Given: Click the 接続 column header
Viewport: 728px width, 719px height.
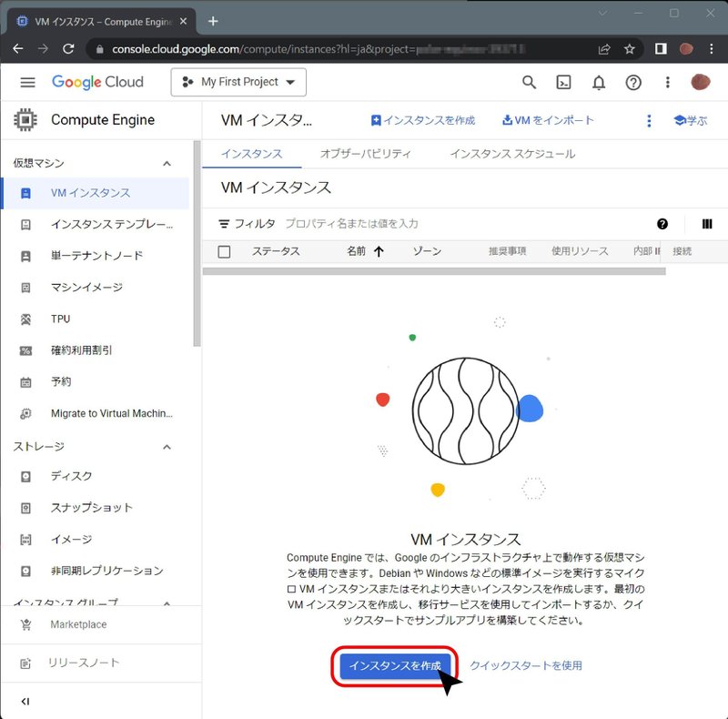Looking at the screenshot, I should [x=682, y=251].
